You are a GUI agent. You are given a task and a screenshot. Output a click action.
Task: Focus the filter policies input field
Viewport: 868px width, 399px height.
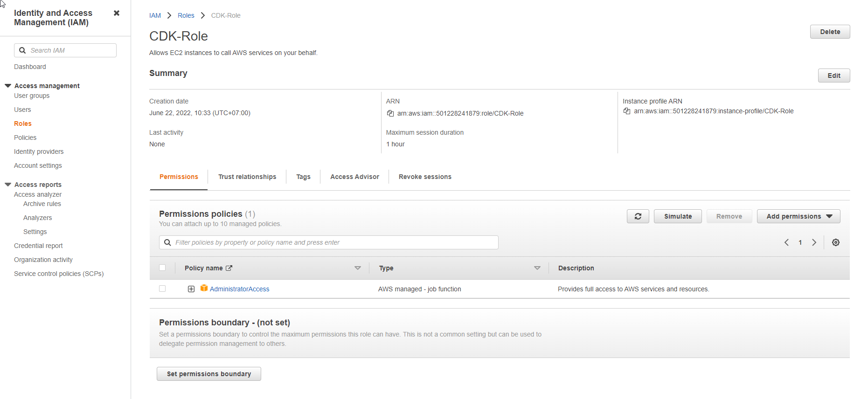[329, 242]
